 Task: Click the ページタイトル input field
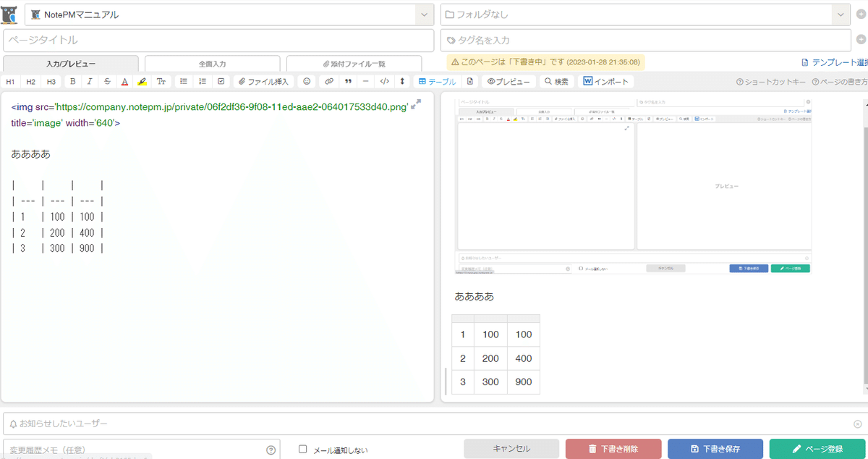point(217,40)
